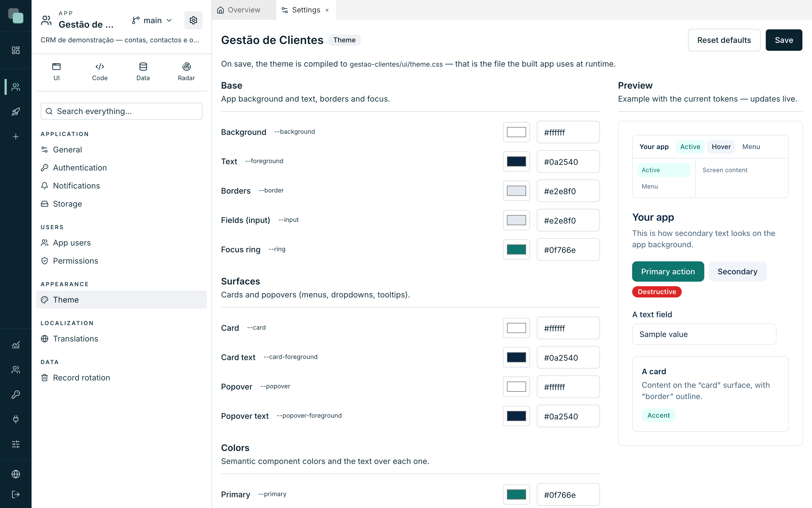Click the Primary hex value field
Screen dimensions: 812x508
[568, 494]
